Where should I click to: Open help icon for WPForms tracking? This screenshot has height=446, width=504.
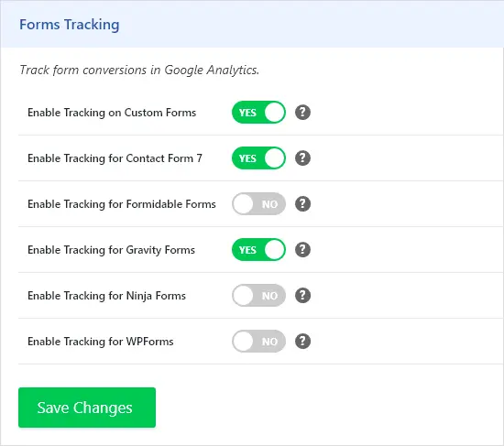coord(302,341)
